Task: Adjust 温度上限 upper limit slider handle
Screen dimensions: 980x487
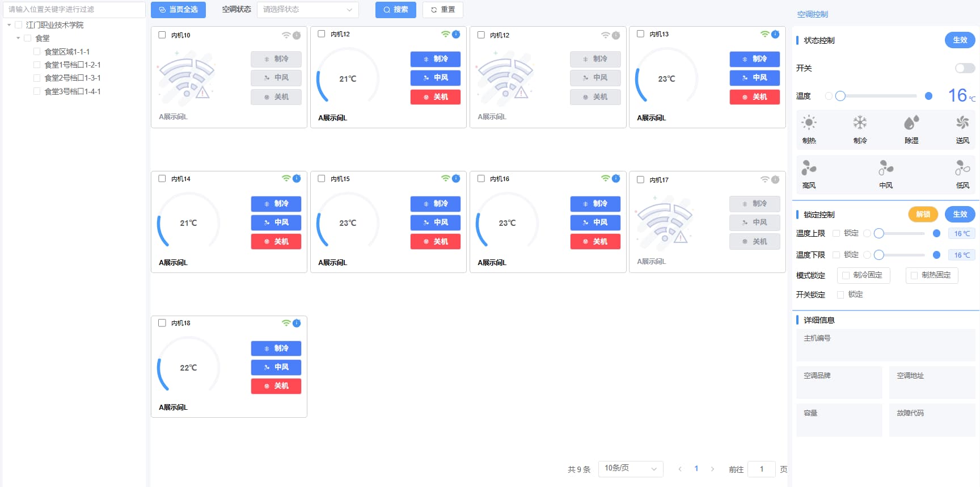Action: (x=878, y=233)
